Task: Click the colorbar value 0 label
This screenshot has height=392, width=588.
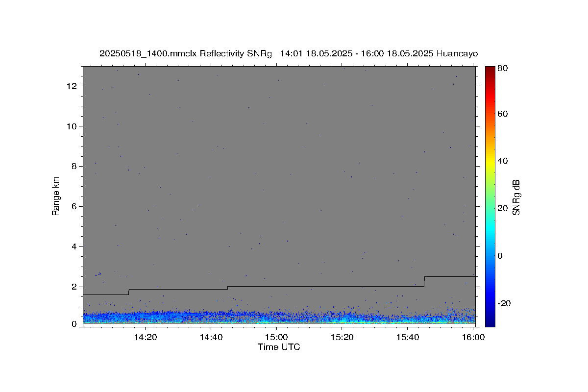Action: tap(501, 256)
